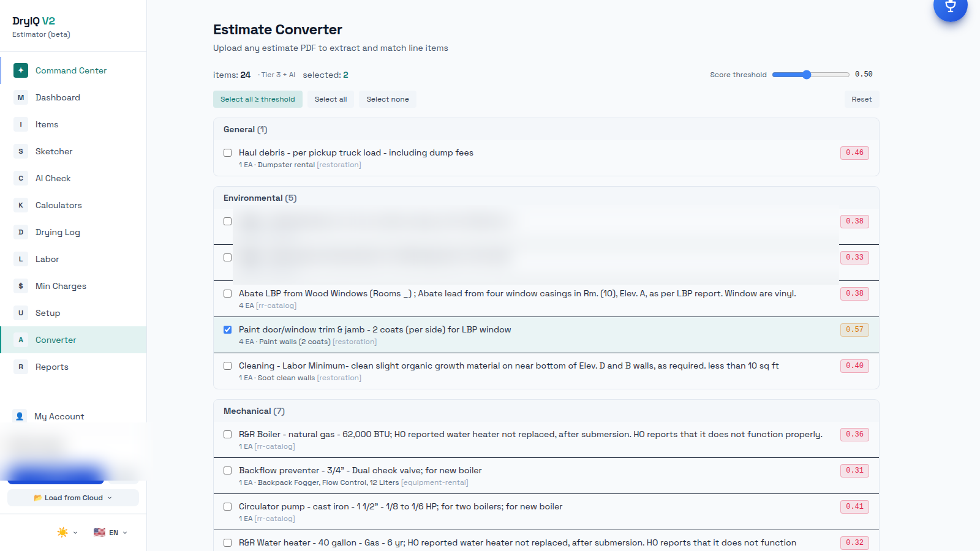Click the 'Select all' button

[331, 99]
